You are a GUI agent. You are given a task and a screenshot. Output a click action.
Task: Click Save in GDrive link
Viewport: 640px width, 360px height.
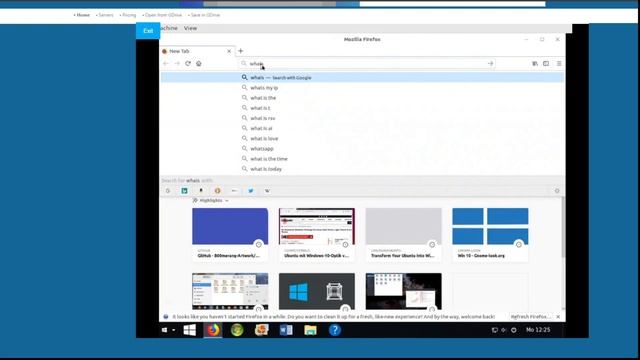coord(204,15)
